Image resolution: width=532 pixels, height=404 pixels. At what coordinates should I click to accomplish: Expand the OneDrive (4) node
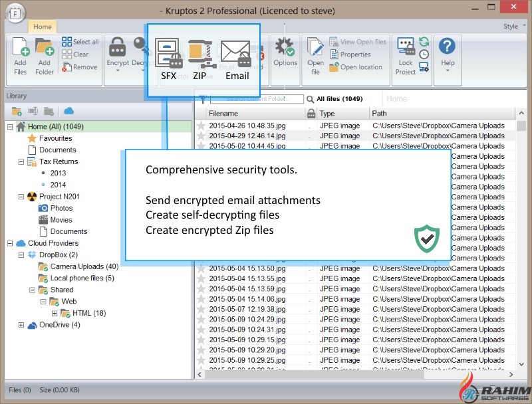coord(21,325)
